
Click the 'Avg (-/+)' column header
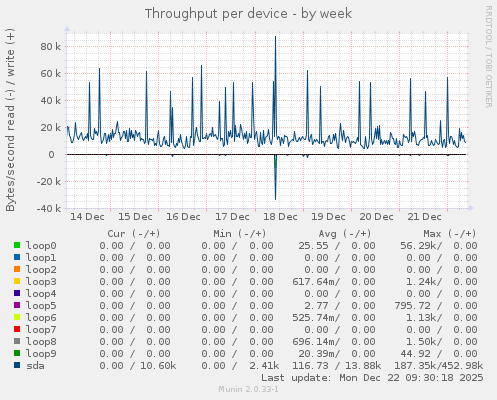coord(345,233)
